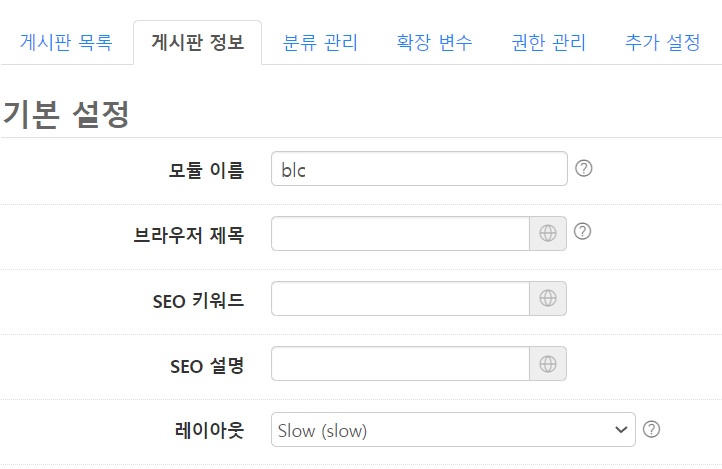722x469 pixels.
Task: Go to the 확장 변수 tab
Action: tap(434, 43)
